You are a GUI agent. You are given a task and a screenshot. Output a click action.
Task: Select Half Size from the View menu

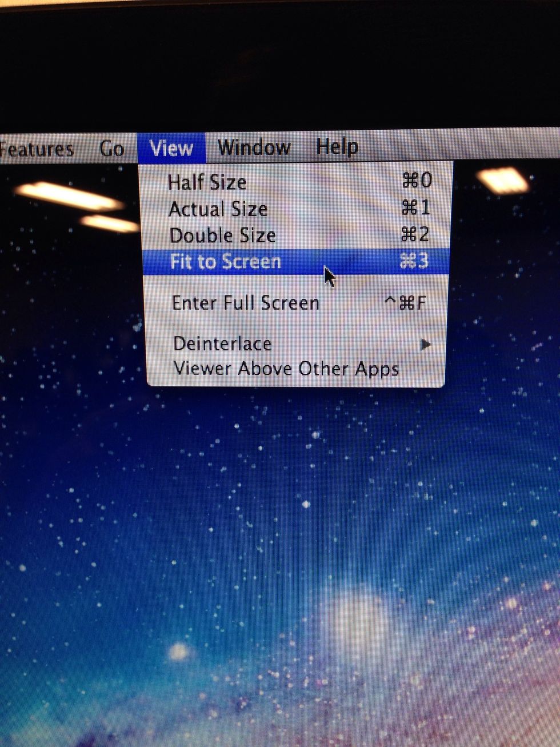[207, 182]
